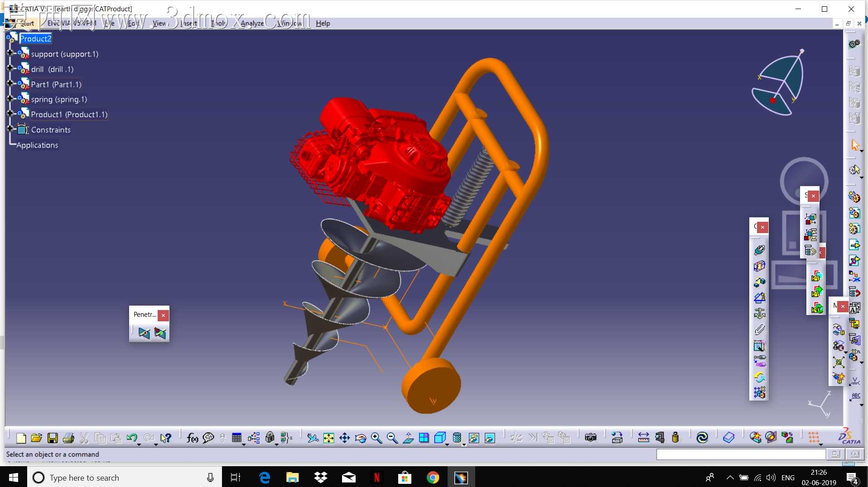Select Product2 root in tree
868x487 pixels.
click(35, 38)
